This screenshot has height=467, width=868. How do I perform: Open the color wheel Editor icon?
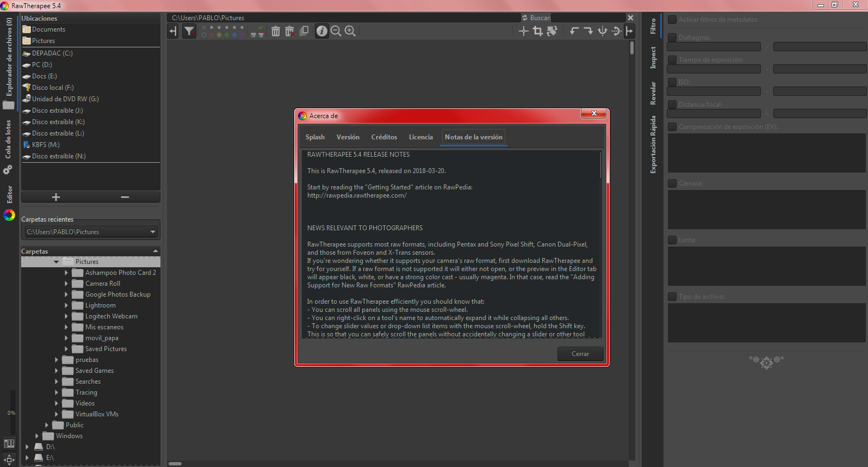[x=9, y=215]
